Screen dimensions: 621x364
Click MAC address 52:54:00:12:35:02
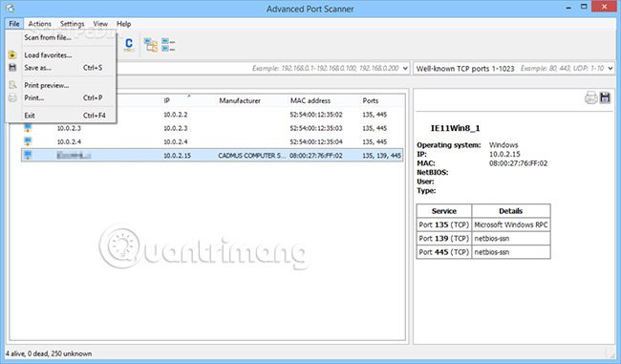[x=316, y=115]
